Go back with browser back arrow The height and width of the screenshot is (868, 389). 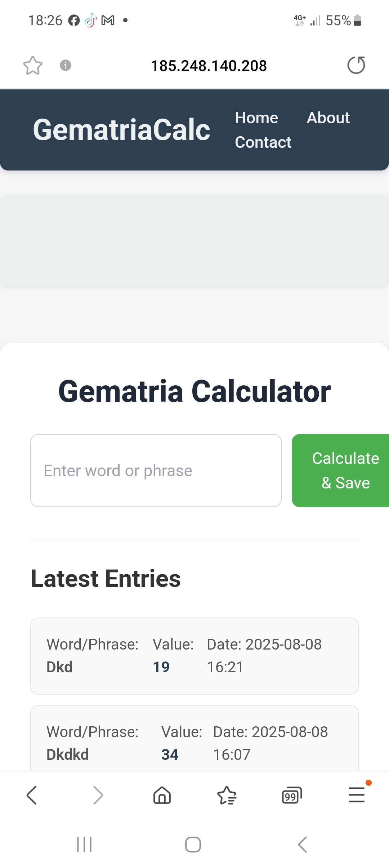[x=32, y=795]
